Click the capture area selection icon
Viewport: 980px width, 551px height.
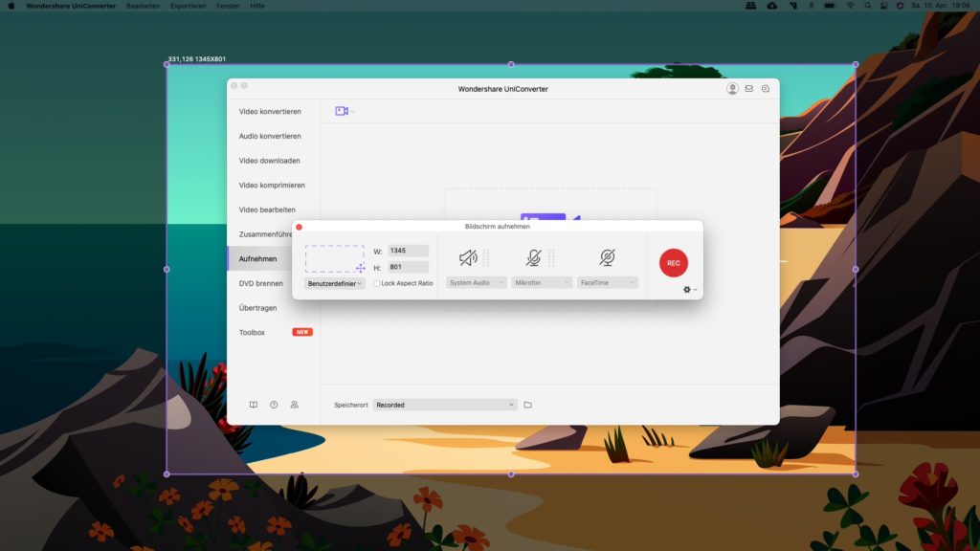coord(334,258)
